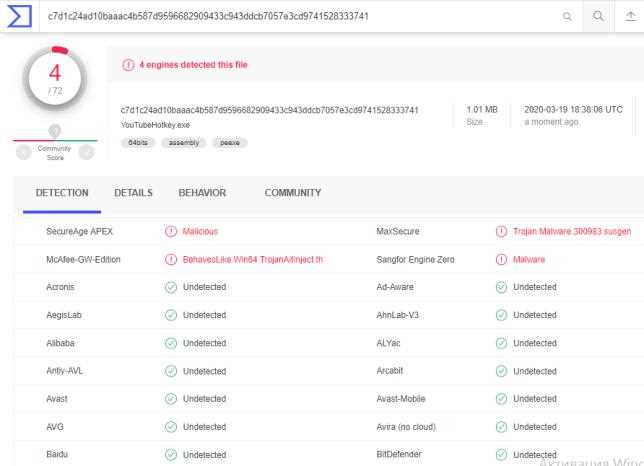
Task: Click the AegisLab engine name
Action: (x=64, y=315)
